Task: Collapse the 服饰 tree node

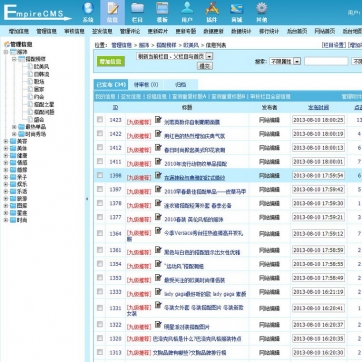Action: (x=6, y=52)
